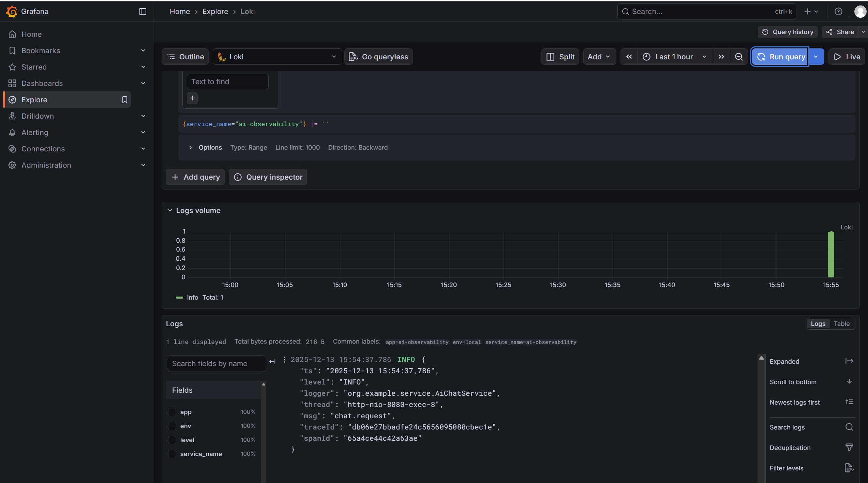The width and height of the screenshot is (868, 483).
Task: Click the Add query button
Action: point(195,177)
